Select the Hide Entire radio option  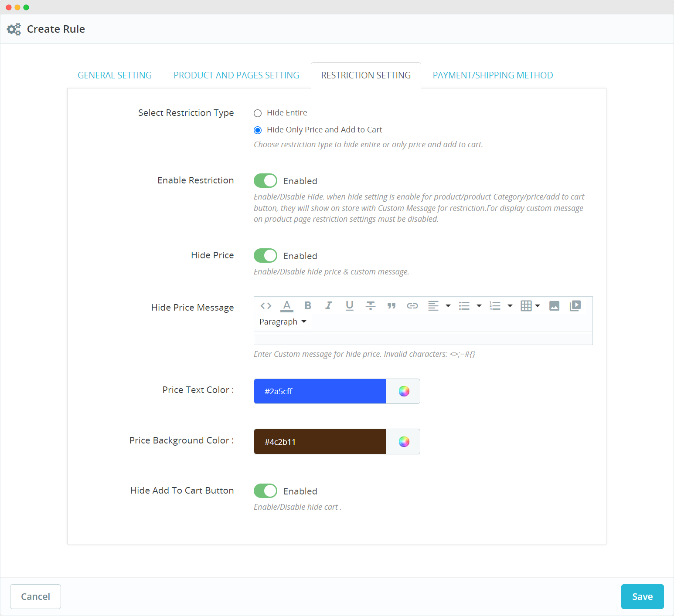[258, 113]
